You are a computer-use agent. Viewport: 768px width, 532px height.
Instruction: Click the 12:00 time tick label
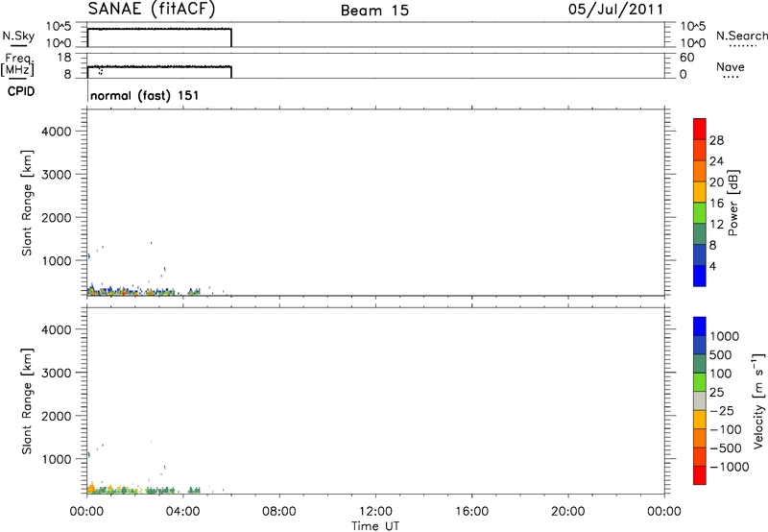click(x=375, y=512)
